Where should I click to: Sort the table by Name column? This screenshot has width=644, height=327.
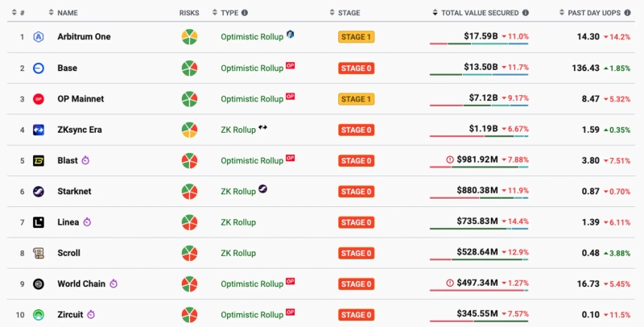[68, 13]
